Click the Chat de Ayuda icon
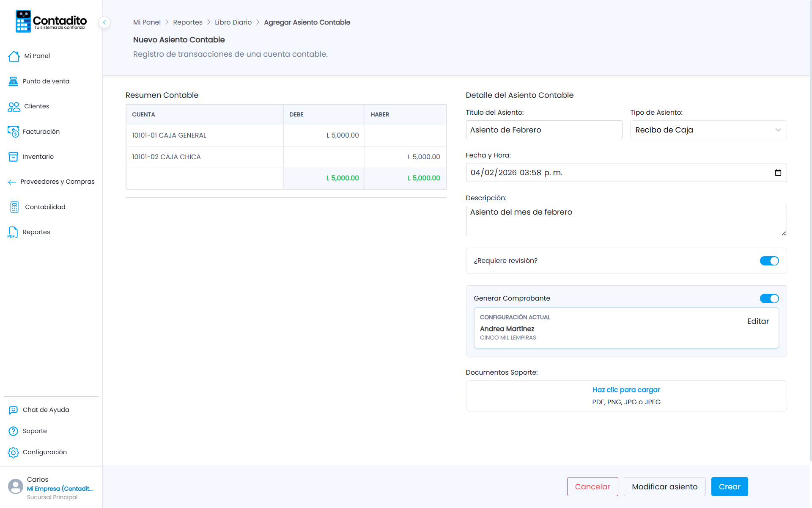The width and height of the screenshot is (812, 508). (x=13, y=410)
